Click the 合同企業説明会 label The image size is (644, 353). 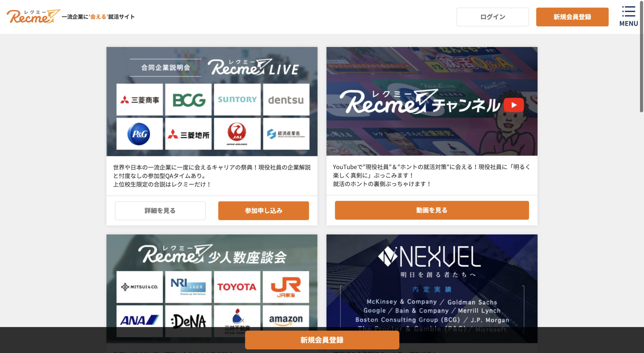tap(166, 67)
